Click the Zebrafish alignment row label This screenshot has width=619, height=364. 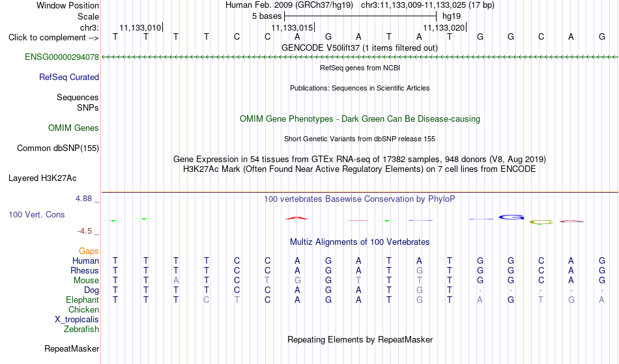click(81, 329)
